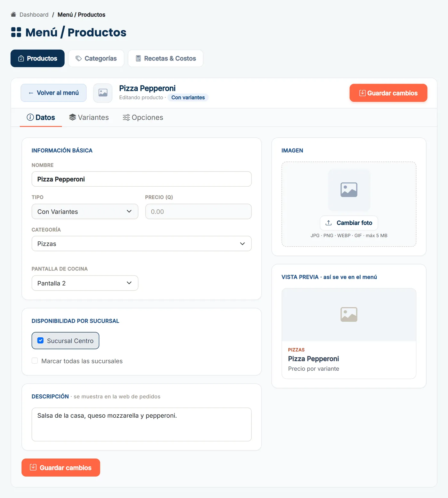Screen dimensions: 448x498
Task: Click the sliders icon on Opciones tab
Action: coord(126,117)
